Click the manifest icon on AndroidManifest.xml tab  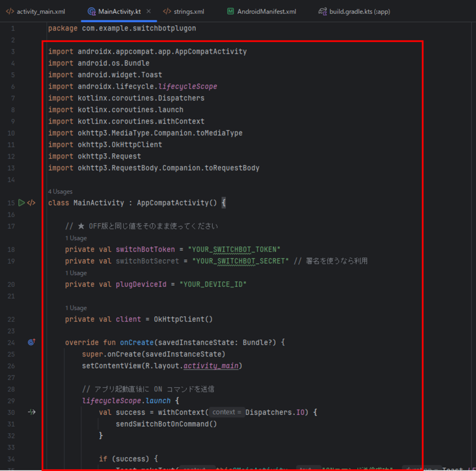[231, 11]
